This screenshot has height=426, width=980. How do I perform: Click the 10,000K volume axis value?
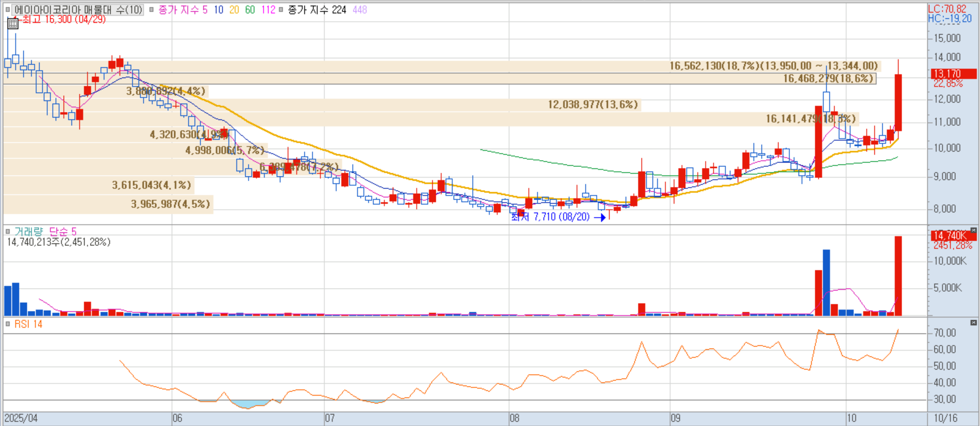(950, 261)
